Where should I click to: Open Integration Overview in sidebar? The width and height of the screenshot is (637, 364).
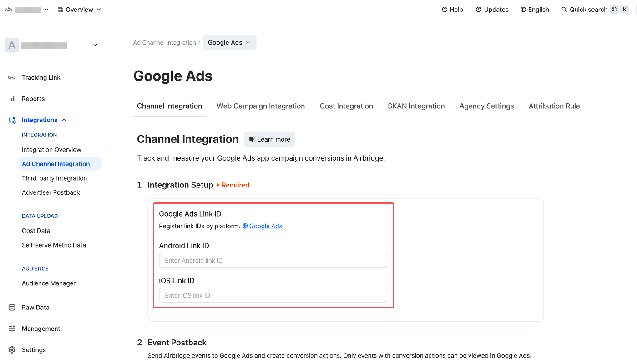click(x=51, y=150)
